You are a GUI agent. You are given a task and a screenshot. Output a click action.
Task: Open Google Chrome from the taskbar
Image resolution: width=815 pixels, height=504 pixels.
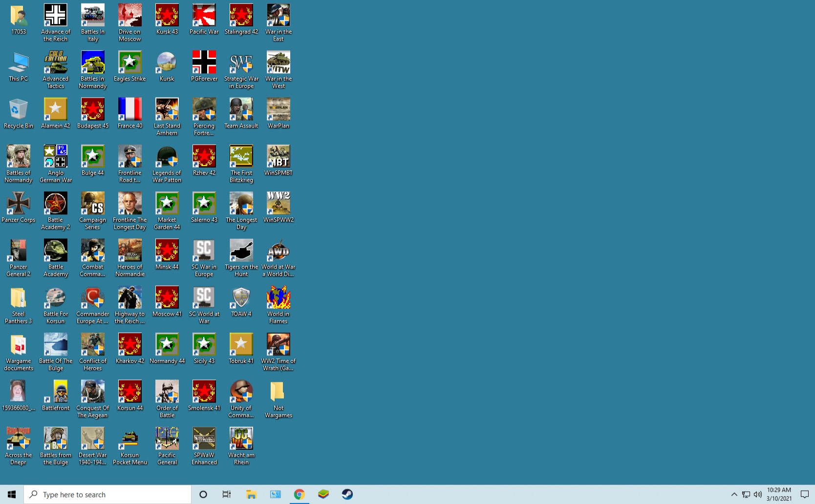pyautogui.click(x=300, y=494)
